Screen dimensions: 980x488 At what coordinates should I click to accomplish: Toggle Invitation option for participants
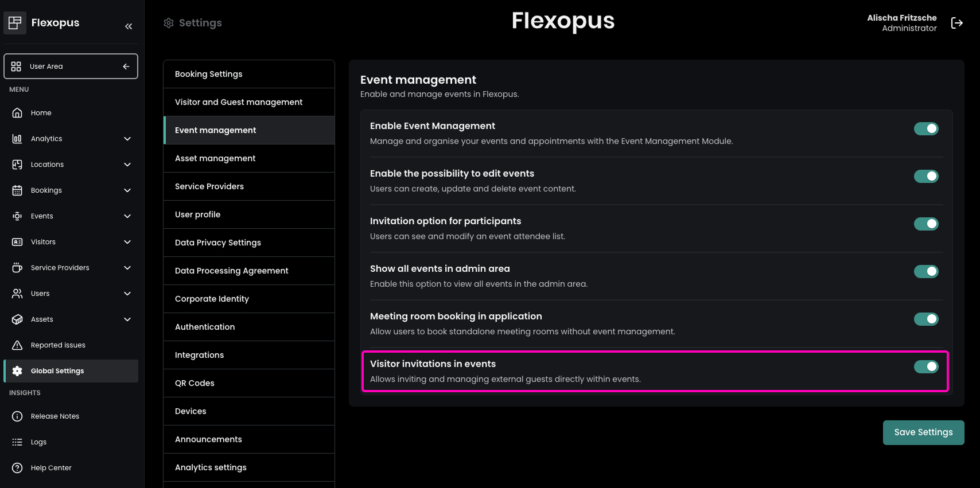click(x=925, y=224)
